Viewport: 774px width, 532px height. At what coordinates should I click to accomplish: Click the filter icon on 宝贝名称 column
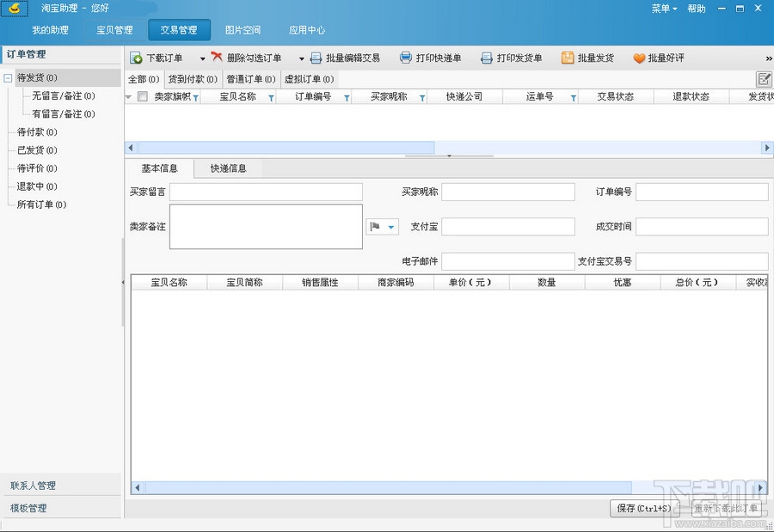(271, 98)
